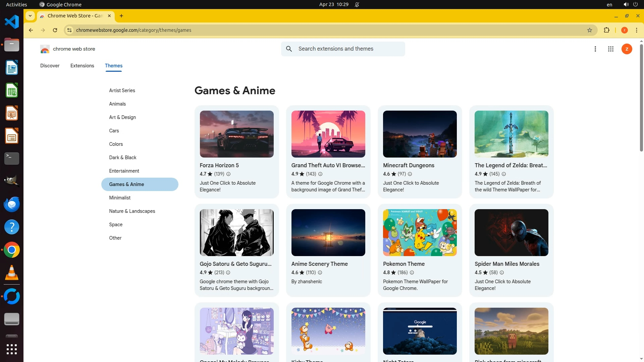Click the view site information icon
The image size is (644, 362).
click(x=69, y=30)
